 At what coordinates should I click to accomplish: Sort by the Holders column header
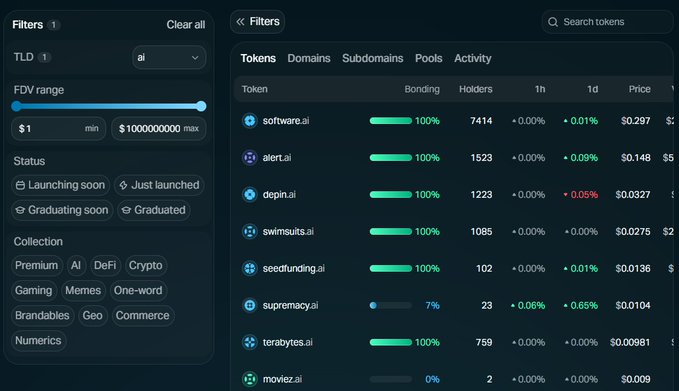(x=475, y=89)
